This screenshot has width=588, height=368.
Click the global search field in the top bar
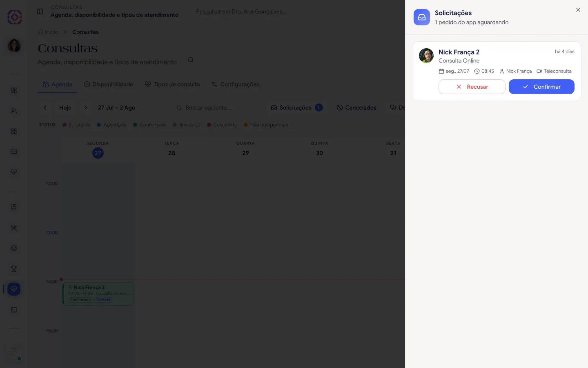pyautogui.click(x=241, y=11)
